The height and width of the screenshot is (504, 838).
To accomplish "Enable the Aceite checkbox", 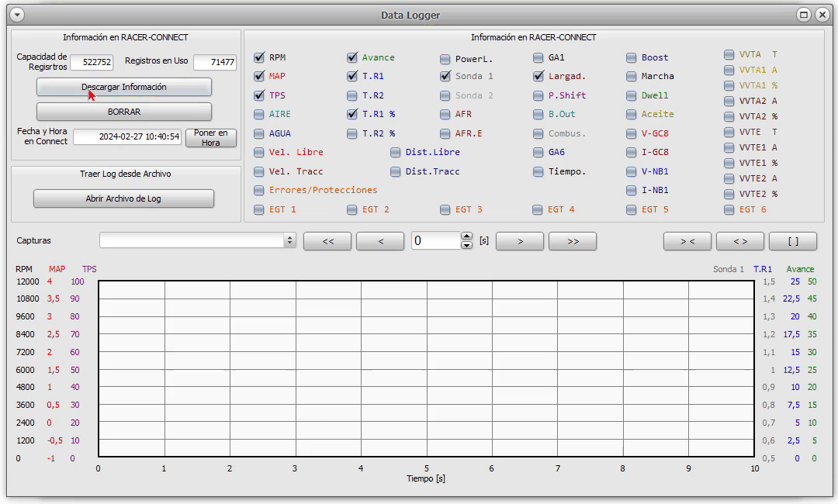I will click(x=631, y=114).
